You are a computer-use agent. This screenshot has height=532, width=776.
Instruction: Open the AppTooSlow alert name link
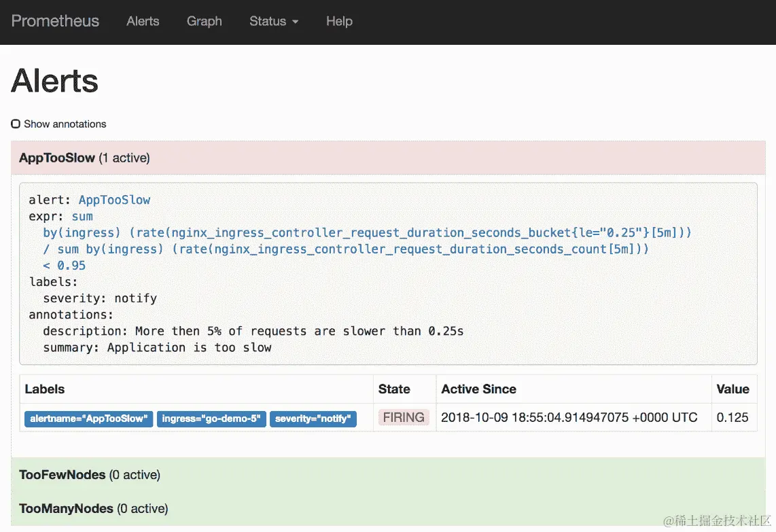(x=114, y=200)
